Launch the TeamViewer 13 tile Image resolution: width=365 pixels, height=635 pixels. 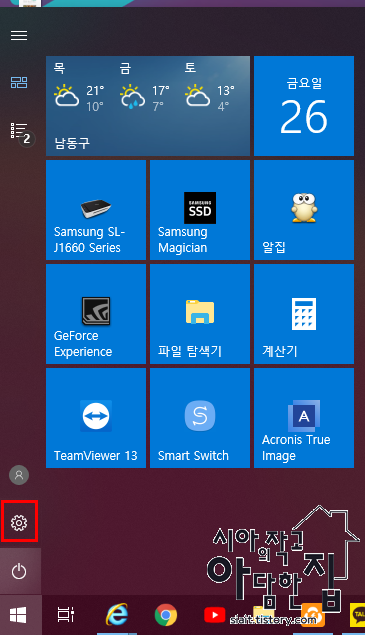[x=96, y=418]
